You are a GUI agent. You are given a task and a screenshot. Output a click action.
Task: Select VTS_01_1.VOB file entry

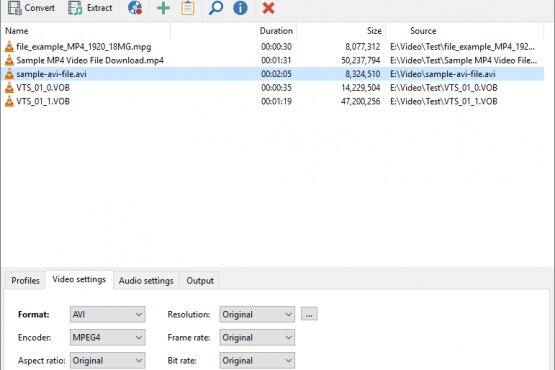pyautogui.click(x=273, y=101)
